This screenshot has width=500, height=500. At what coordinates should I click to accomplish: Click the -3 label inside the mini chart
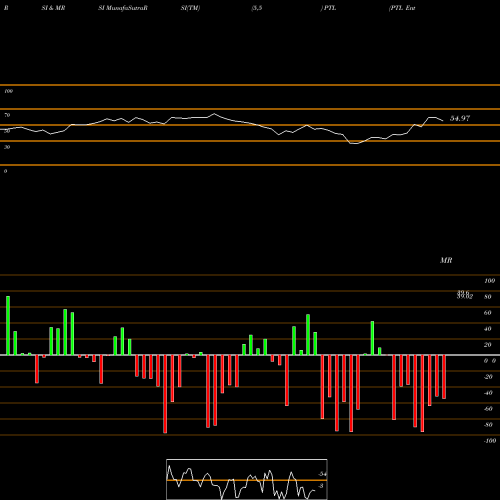[x=321, y=486]
